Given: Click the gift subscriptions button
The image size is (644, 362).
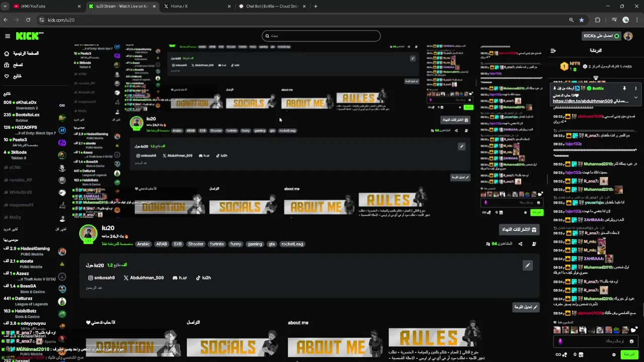Looking at the screenshot, I should coord(519,229).
